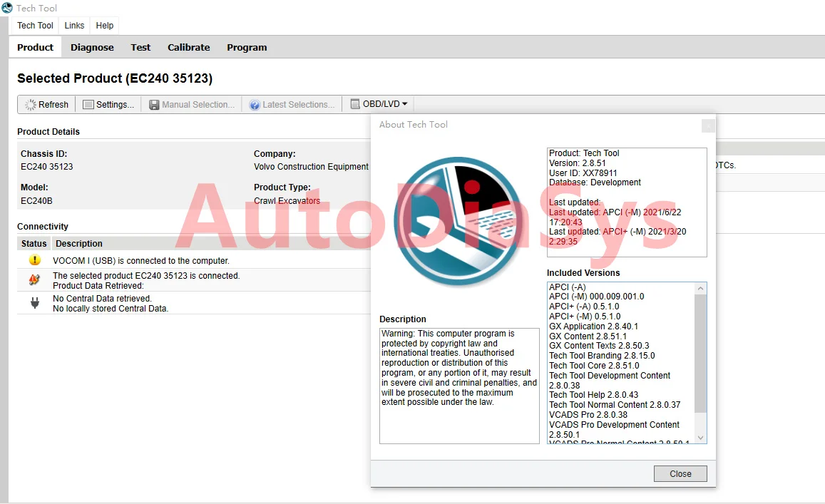Click the Latest Selections globe icon
Image resolution: width=825 pixels, height=504 pixels.
click(x=255, y=105)
